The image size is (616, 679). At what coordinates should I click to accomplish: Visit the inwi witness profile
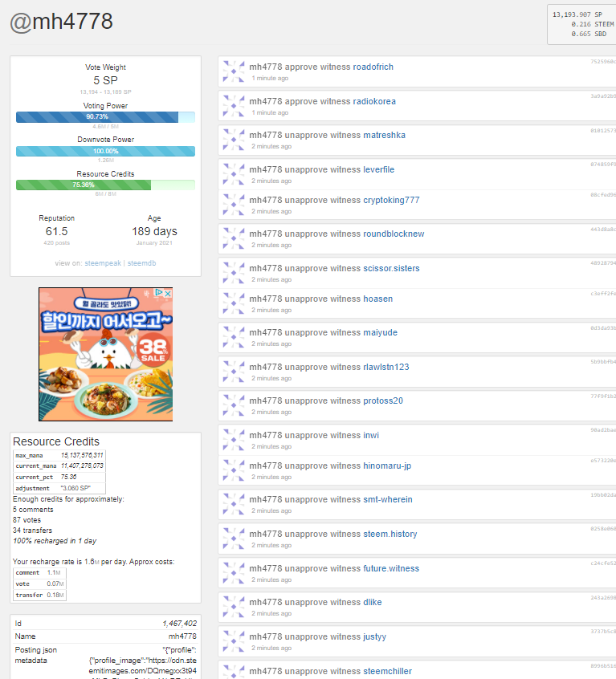coord(371,435)
